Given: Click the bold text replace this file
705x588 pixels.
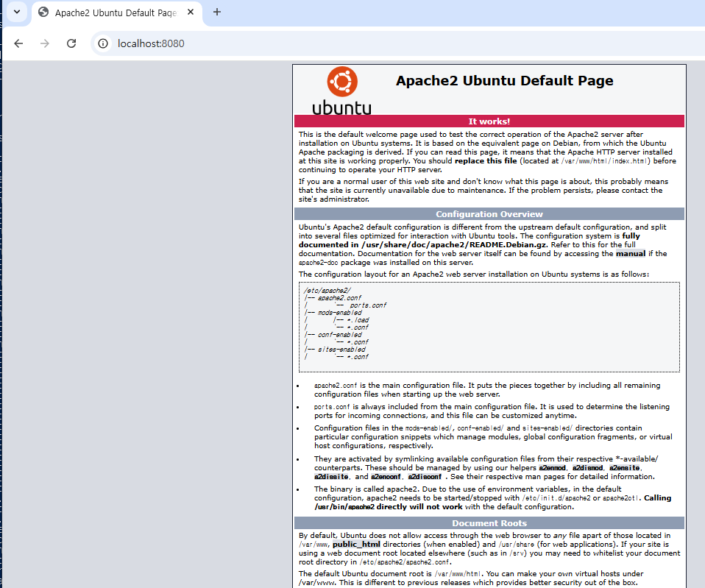Looking at the screenshot, I should click(x=486, y=161).
